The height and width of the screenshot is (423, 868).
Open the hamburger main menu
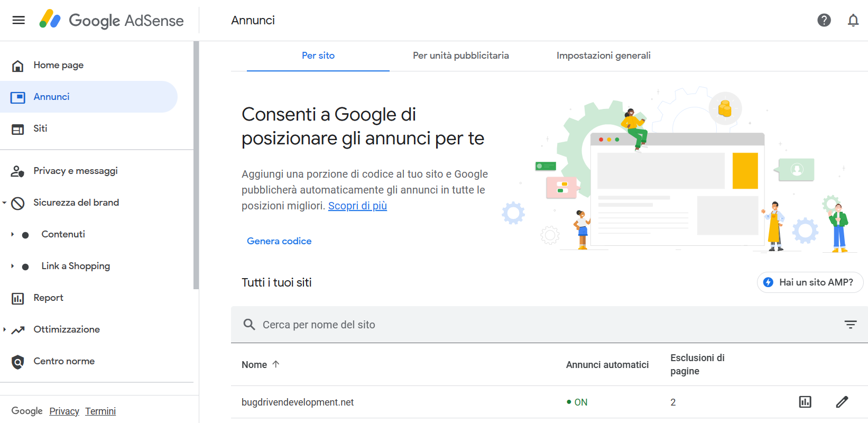click(19, 20)
